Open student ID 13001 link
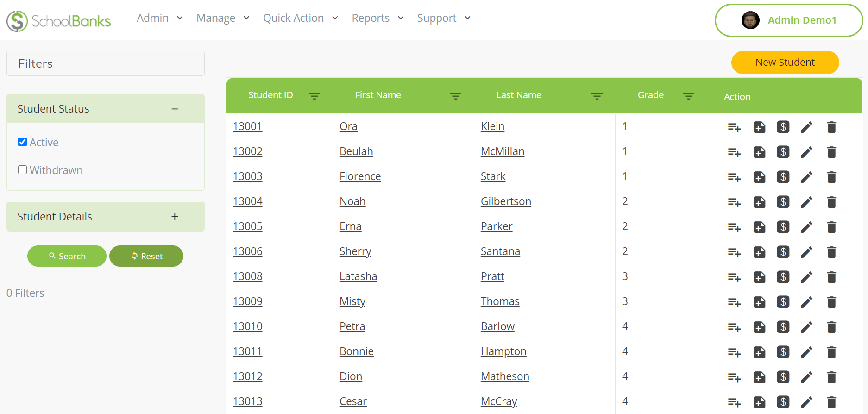 [247, 126]
